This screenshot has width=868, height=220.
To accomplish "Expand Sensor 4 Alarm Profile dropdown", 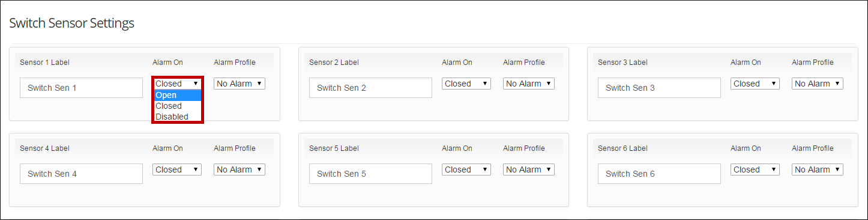I will point(240,170).
